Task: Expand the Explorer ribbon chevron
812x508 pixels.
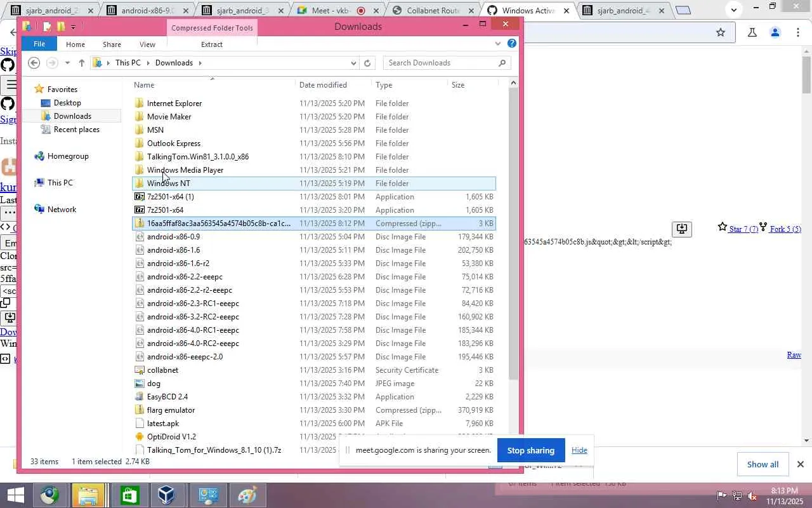Action: (x=498, y=44)
